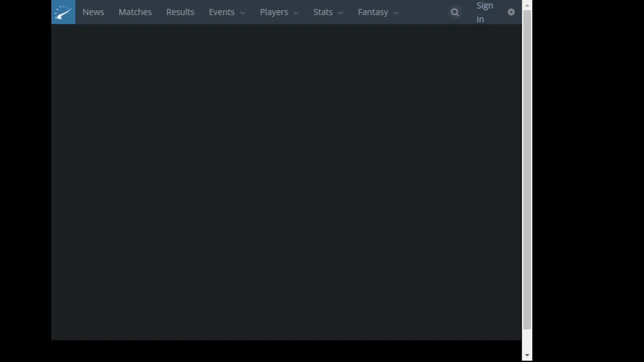This screenshot has width=644, height=362.
Task: Open the search magnifier icon
Action: 455,12
